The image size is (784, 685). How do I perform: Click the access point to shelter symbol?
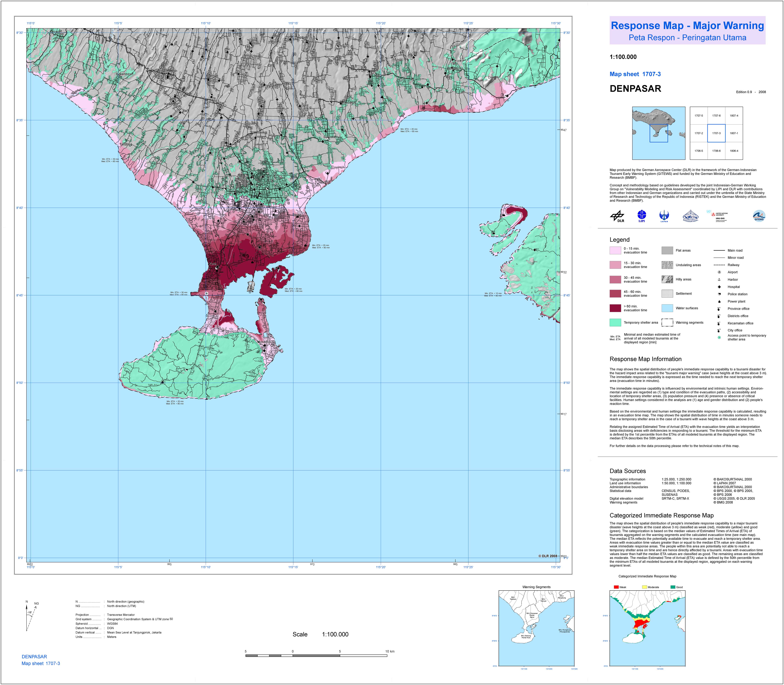click(719, 338)
